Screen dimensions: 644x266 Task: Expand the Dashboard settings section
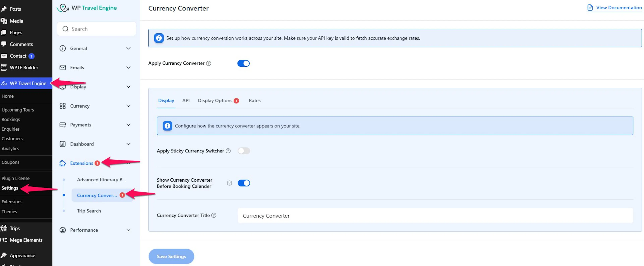click(x=128, y=144)
